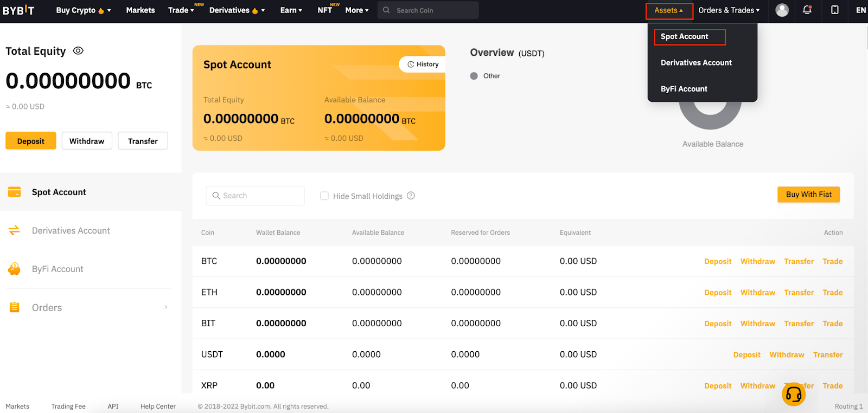Open notifications bell icon
868x413 pixels.
point(807,10)
